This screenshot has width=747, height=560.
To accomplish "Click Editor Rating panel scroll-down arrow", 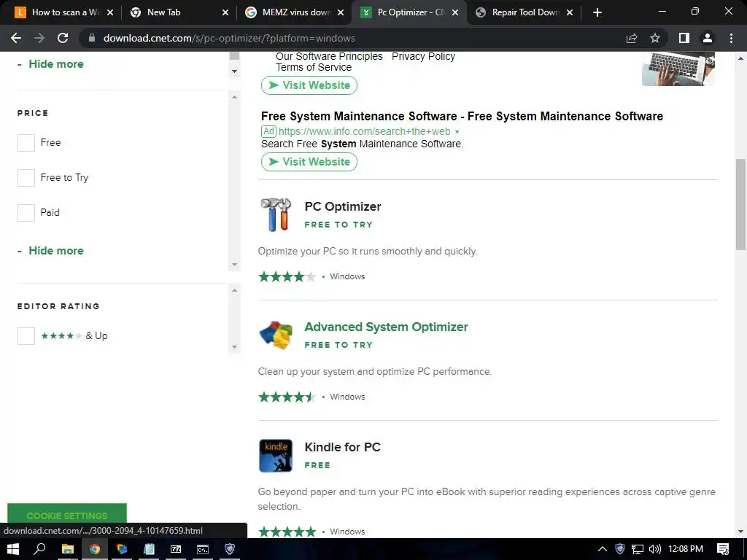I will tap(234, 346).
